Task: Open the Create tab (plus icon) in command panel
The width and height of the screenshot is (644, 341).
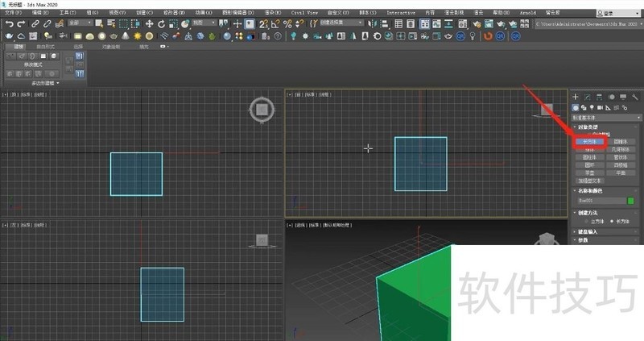Action: pyautogui.click(x=576, y=97)
